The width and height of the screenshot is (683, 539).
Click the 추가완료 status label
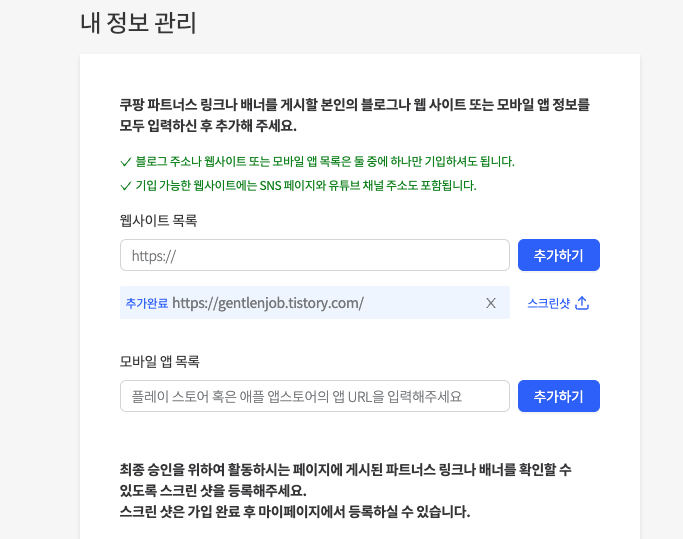point(147,303)
